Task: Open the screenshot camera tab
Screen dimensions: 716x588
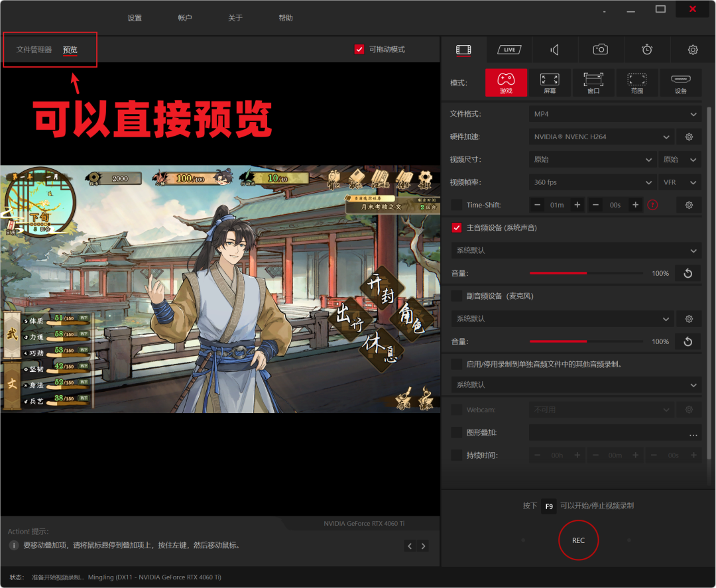Action: (x=601, y=49)
